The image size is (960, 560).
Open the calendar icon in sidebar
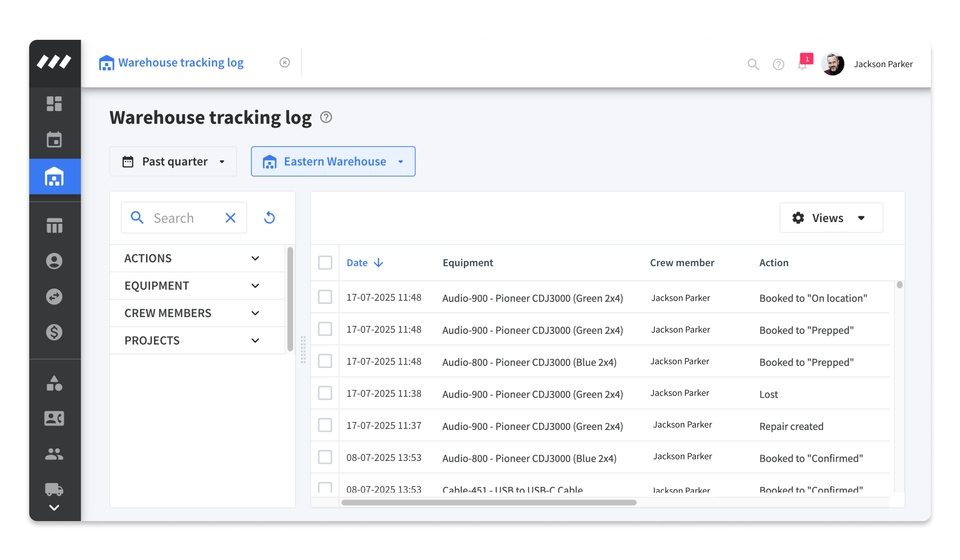pos(54,139)
